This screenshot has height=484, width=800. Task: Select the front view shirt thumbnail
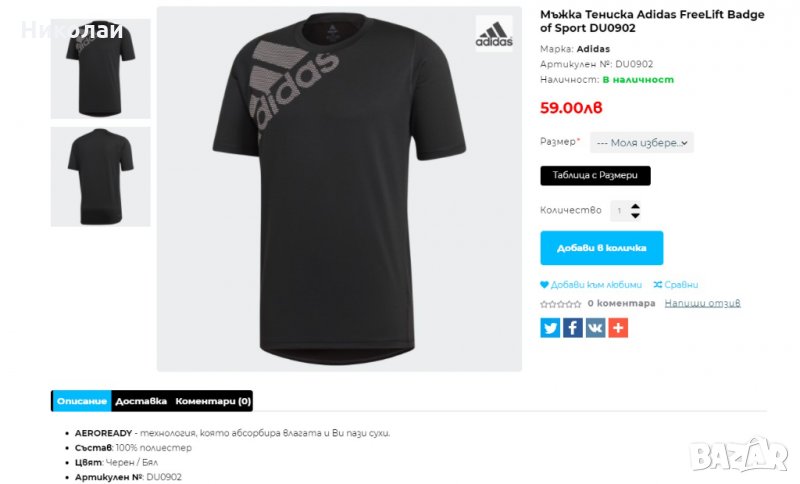101,68
